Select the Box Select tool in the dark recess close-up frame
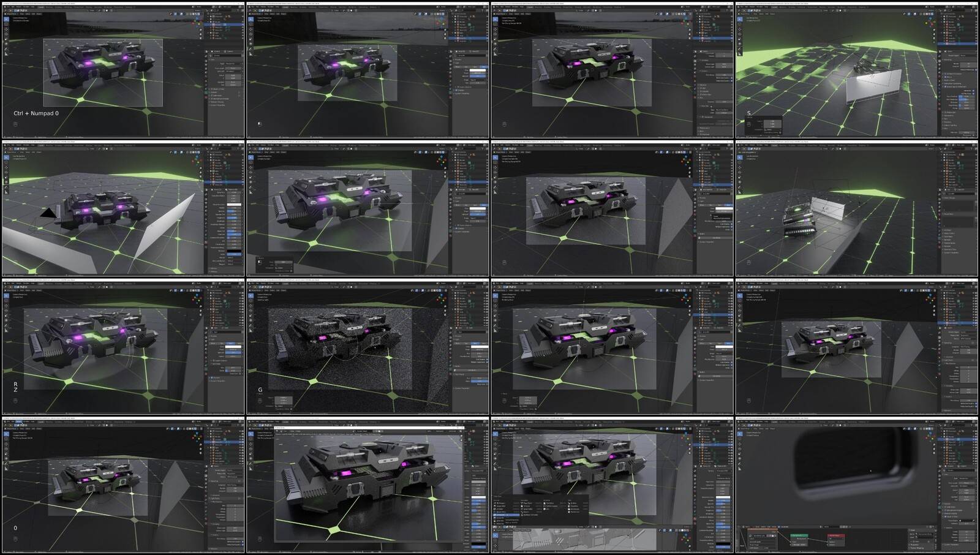 click(x=740, y=435)
